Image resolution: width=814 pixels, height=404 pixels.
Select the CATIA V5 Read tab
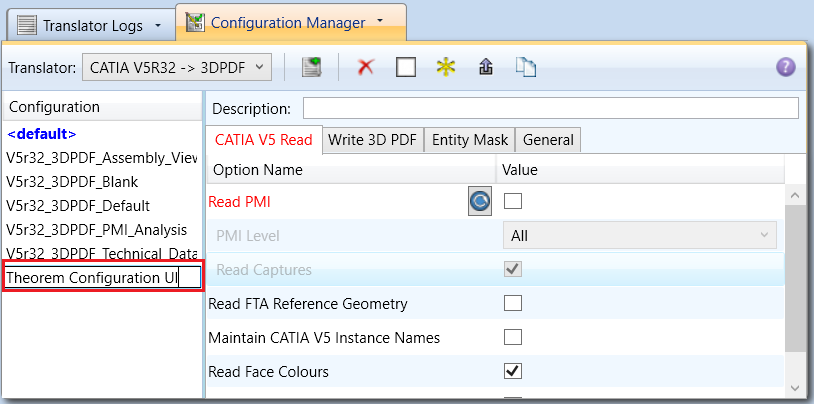264,140
